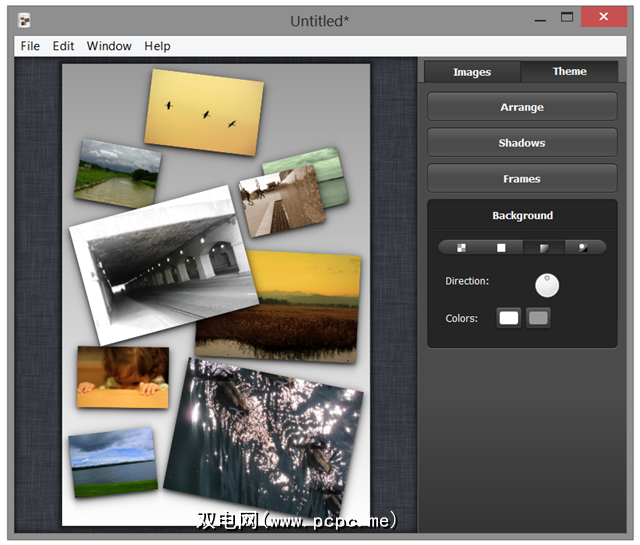Select the flying birds photo in collage
The width and height of the screenshot is (640, 545).
[205, 111]
